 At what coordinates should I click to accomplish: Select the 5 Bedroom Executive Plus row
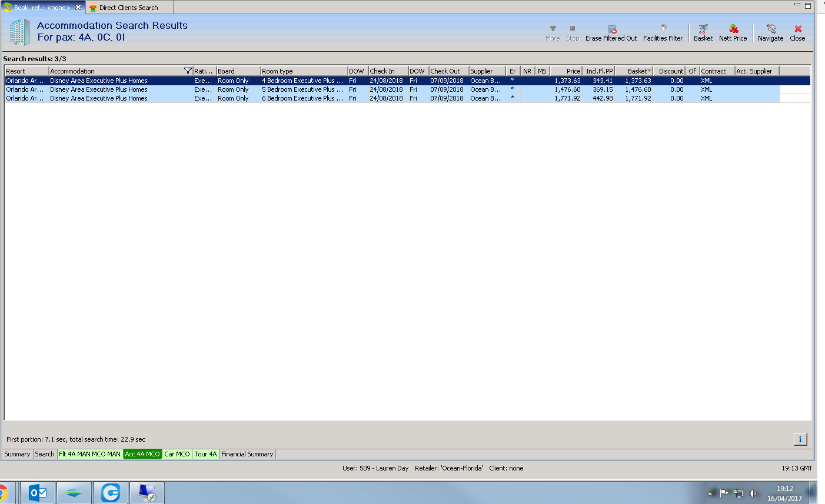click(x=407, y=89)
